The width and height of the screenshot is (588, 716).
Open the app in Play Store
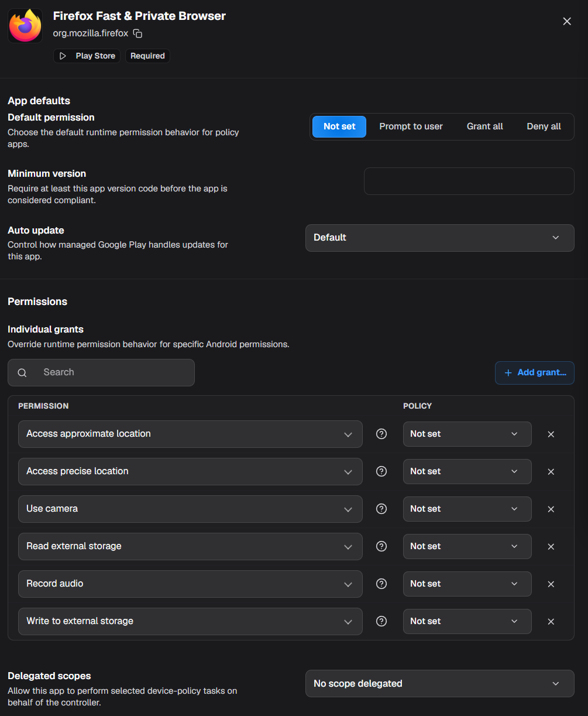[87, 56]
